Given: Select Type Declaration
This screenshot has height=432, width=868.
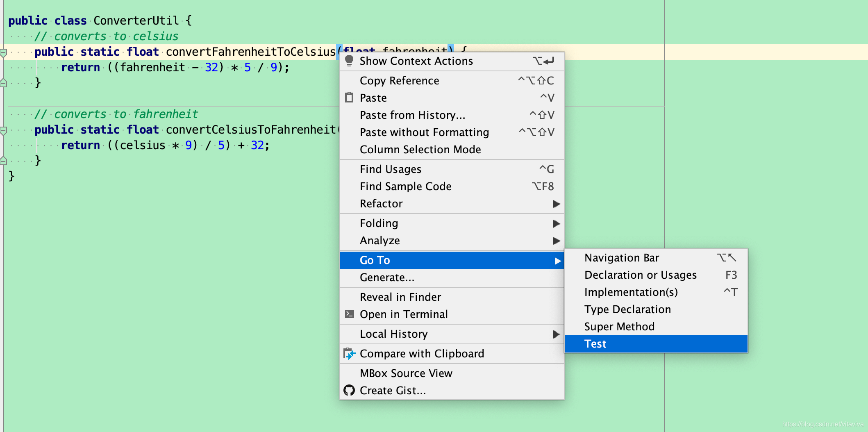Looking at the screenshot, I should 656,309.
